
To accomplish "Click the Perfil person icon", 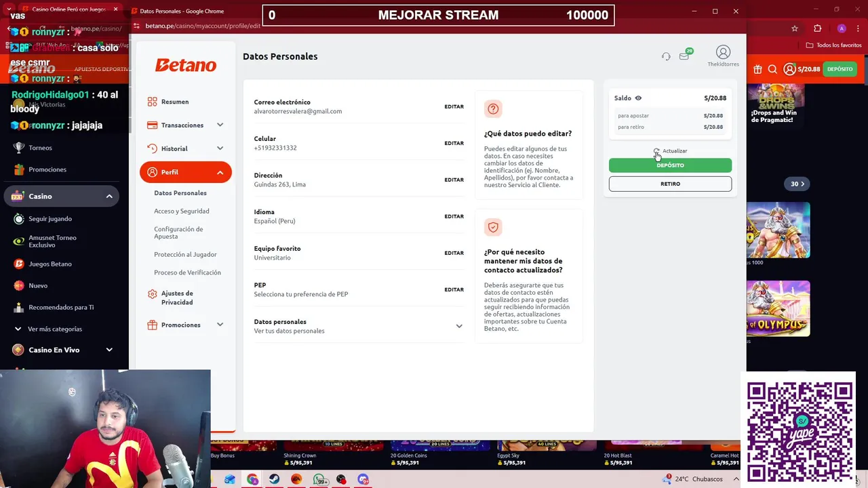I will pyautogui.click(x=152, y=172).
